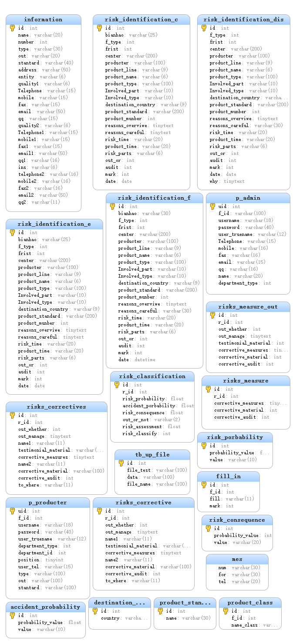Select the risk_identification_f table header
296x644 pixels.
(x=155, y=198)
